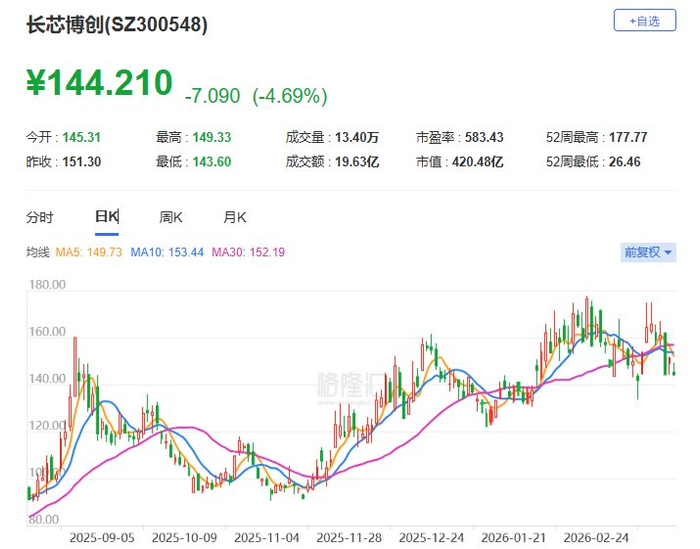Viewport: 700px width, 549px height.
Task: Select the 2026-02-24 date axis marker
Action: (596, 538)
